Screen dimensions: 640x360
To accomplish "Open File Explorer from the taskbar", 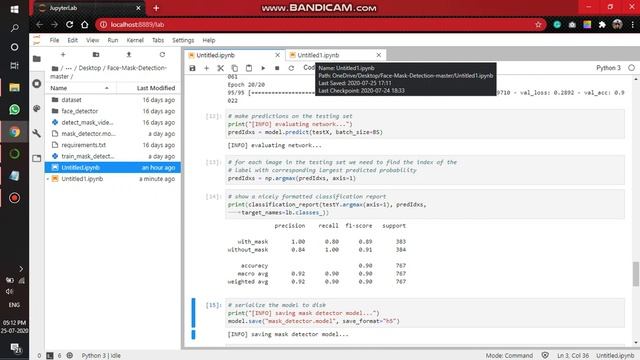I will (x=14, y=87).
